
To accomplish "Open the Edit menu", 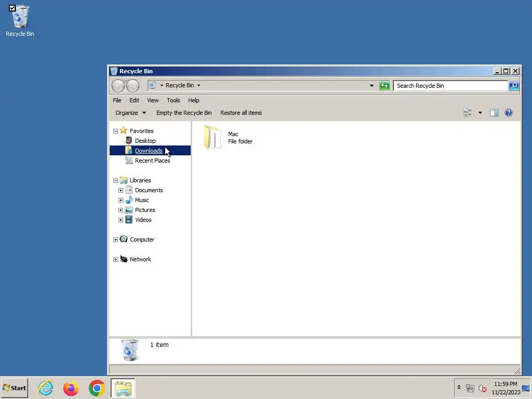I will pyautogui.click(x=134, y=100).
